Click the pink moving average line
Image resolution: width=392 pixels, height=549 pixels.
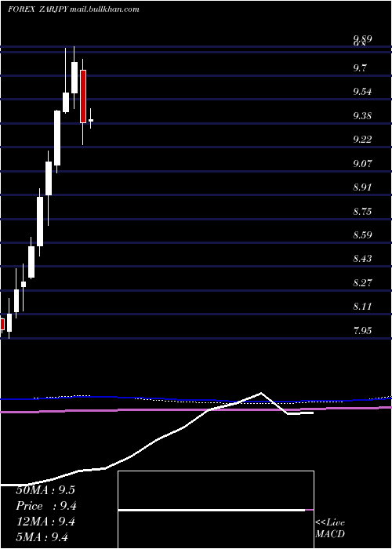[x=196, y=409]
